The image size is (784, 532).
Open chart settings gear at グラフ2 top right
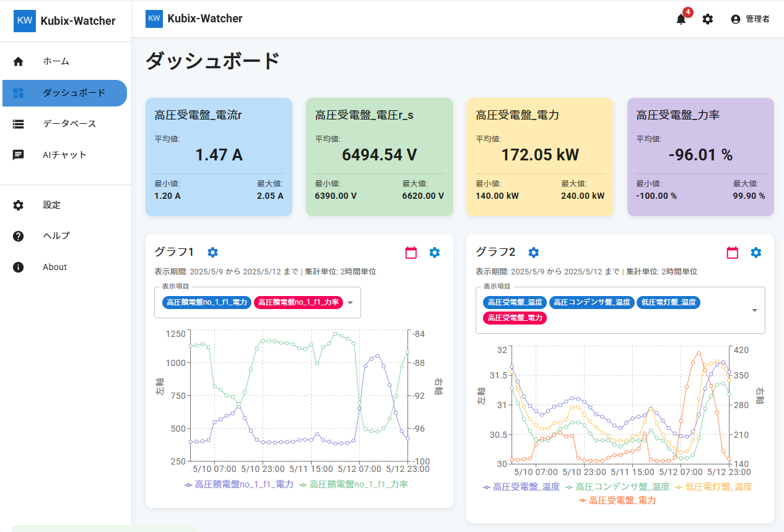pos(756,253)
